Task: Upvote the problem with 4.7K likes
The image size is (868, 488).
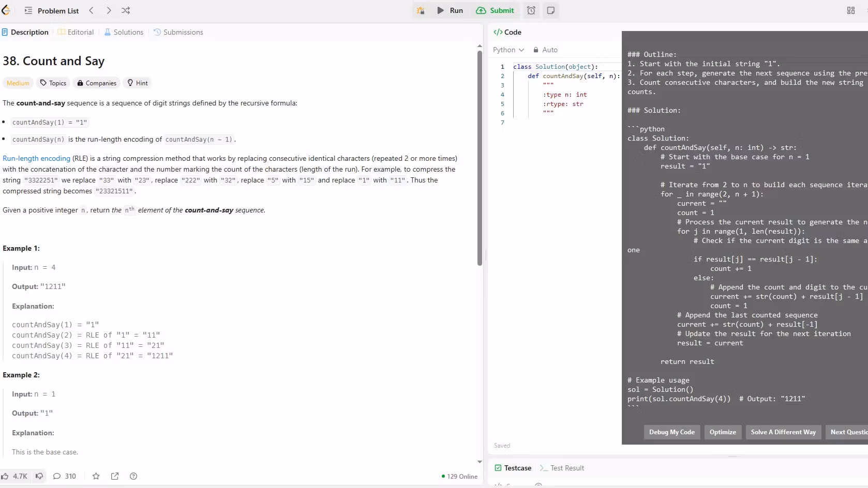Action: pos(14,476)
